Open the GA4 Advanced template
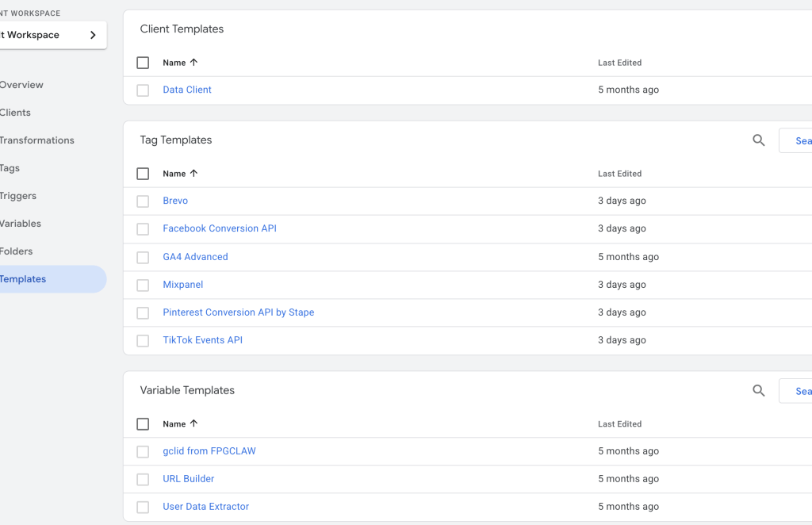The width and height of the screenshot is (812, 525). click(x=195, y=257)
